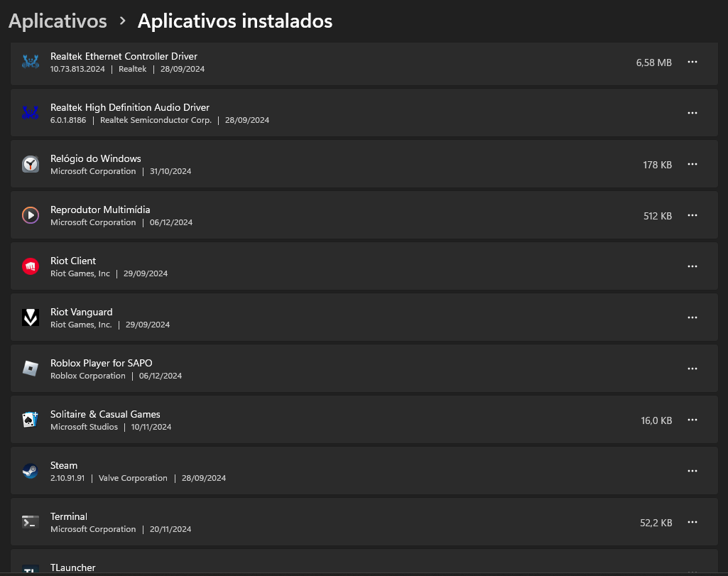
Task: Click version 10.73.813.2024 text
Action: tap(77, 69)
